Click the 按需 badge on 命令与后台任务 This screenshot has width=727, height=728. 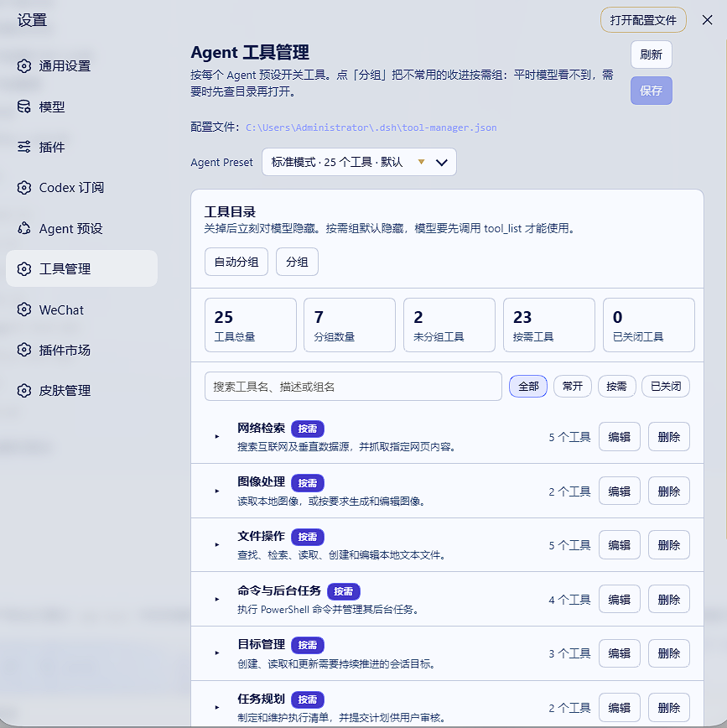coord(344,591)
